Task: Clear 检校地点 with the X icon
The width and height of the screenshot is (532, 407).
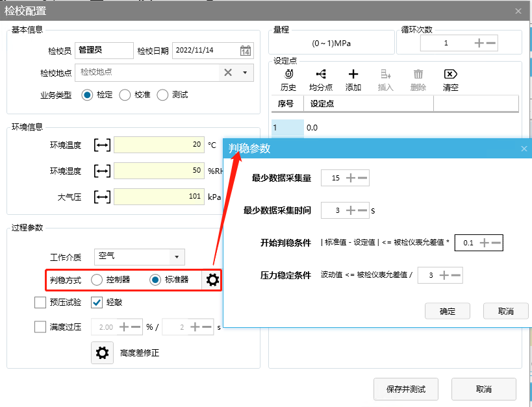Action: click(228, 73)
